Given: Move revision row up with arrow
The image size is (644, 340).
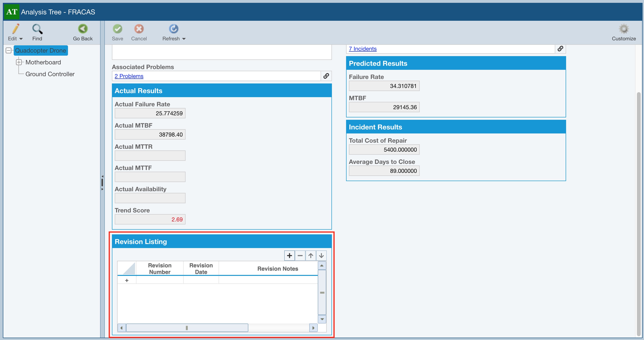Looking at the screenshot, I should [x=311, y=256].
